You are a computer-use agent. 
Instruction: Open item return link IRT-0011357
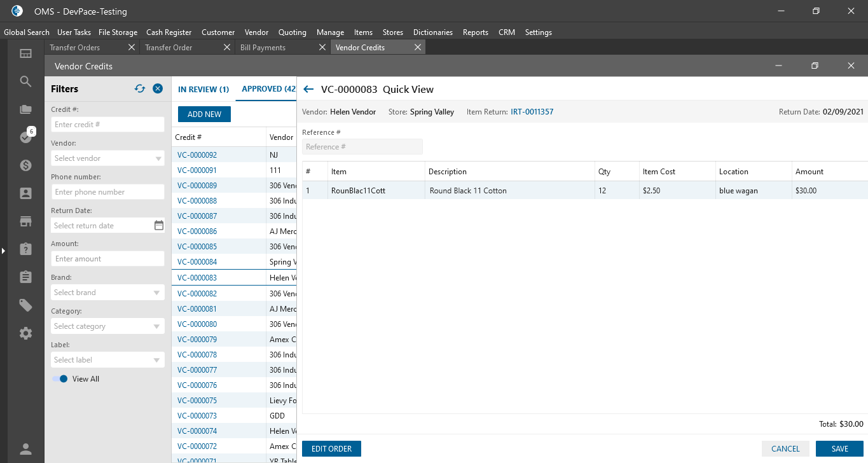click(x=532, y=112)
